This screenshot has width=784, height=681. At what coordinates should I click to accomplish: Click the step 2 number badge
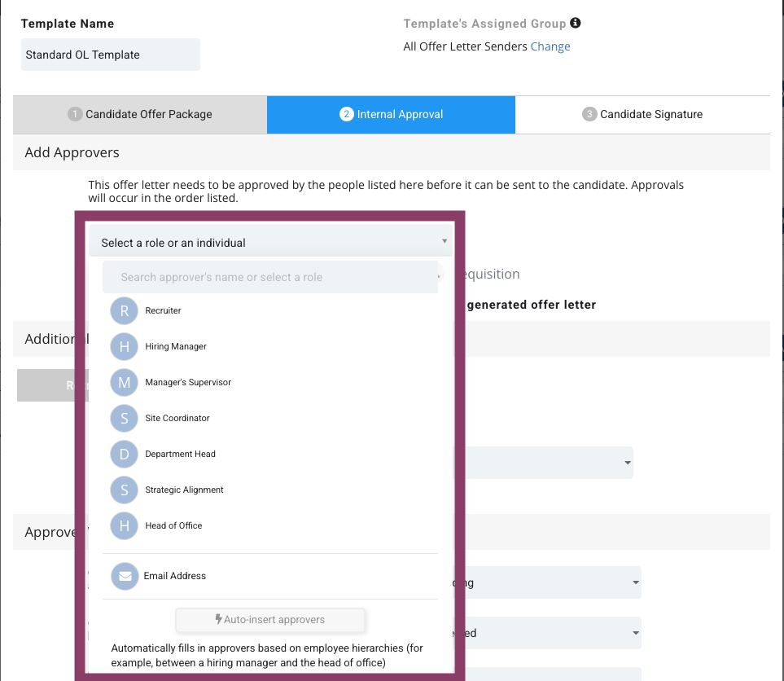(347, 114)
